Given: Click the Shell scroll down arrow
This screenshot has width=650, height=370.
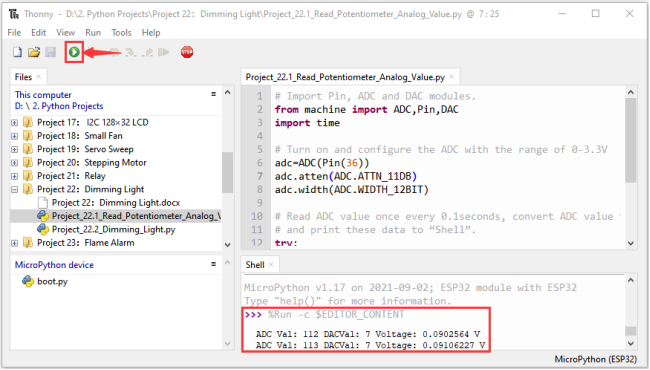Looking at the screenshot, I should 631,343.
